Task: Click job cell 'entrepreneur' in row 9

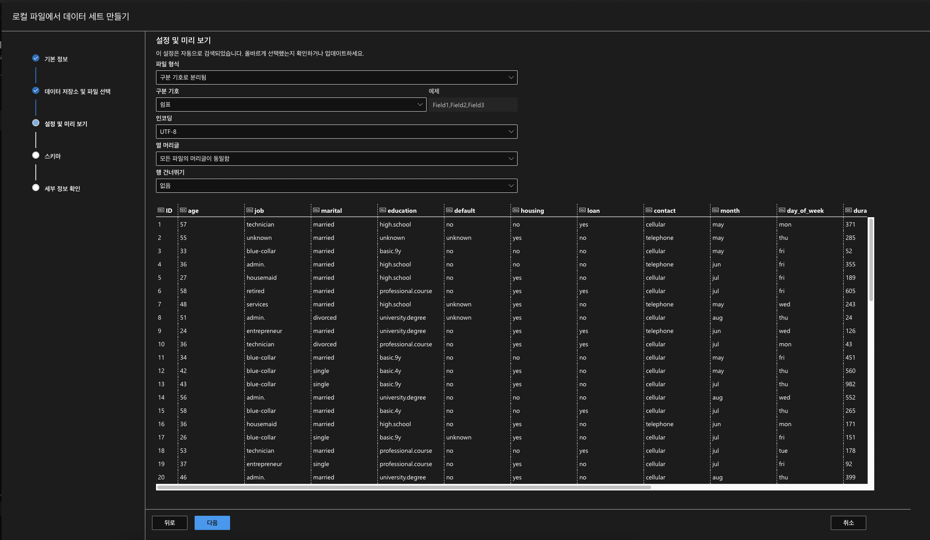Action: [x=265, y=331]
